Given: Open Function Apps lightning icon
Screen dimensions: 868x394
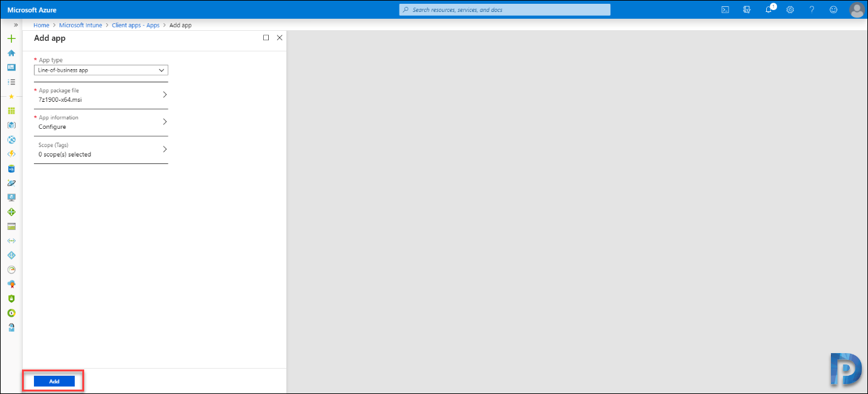Looking at the screenshot, I should pos(11,154).
